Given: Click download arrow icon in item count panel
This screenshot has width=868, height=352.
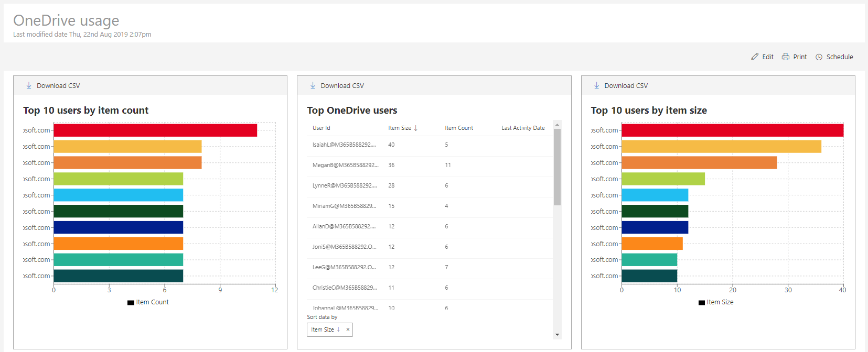Looking at the screenshot, I should tap(29, 85).
